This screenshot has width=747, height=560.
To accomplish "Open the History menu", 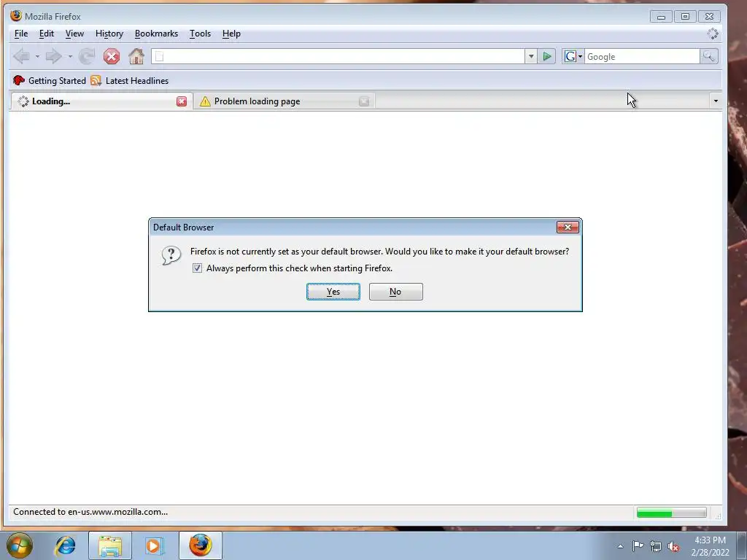I will point(109,34).
